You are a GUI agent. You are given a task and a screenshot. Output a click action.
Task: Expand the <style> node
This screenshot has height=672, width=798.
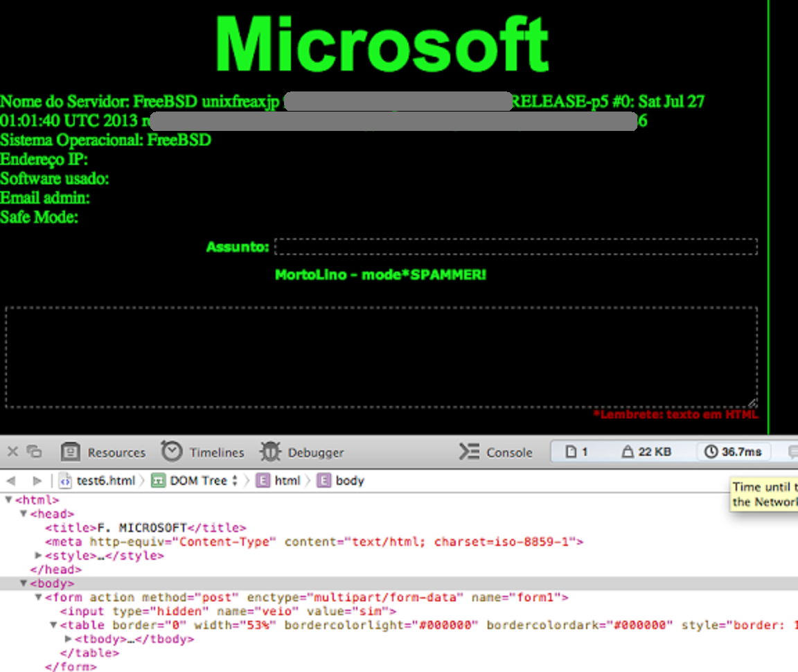click(38, 555)
